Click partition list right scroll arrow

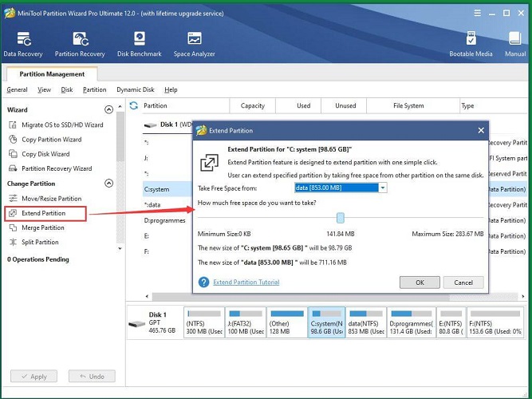pos(523,296)
